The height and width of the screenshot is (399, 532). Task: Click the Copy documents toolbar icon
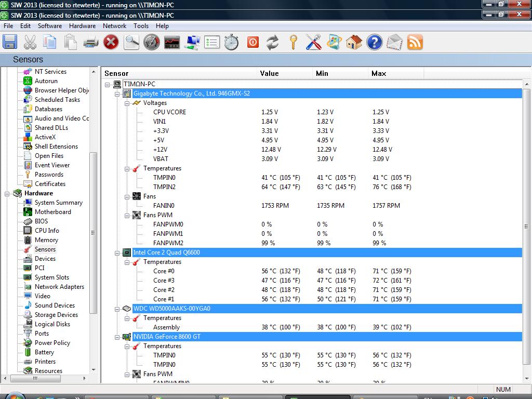tap(50, 43)
